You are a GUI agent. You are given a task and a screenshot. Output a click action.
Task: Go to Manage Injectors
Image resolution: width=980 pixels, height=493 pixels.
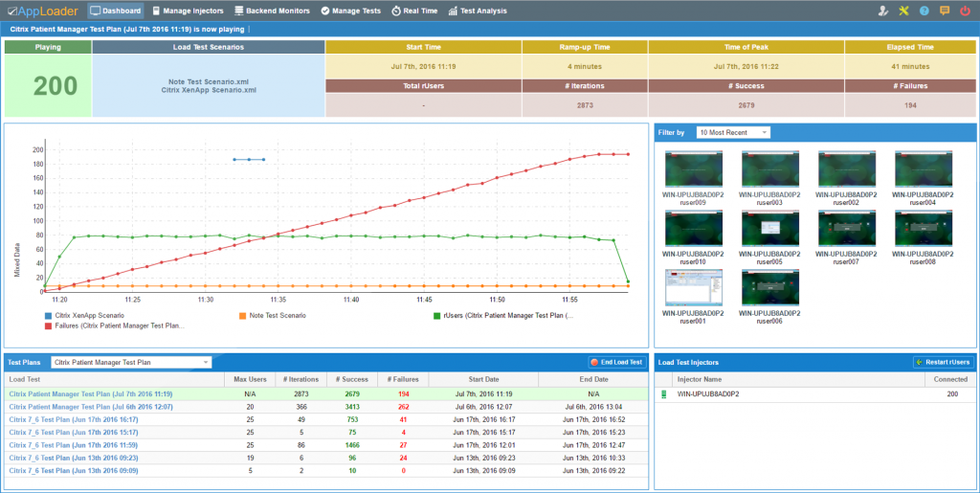coord(188,11)
